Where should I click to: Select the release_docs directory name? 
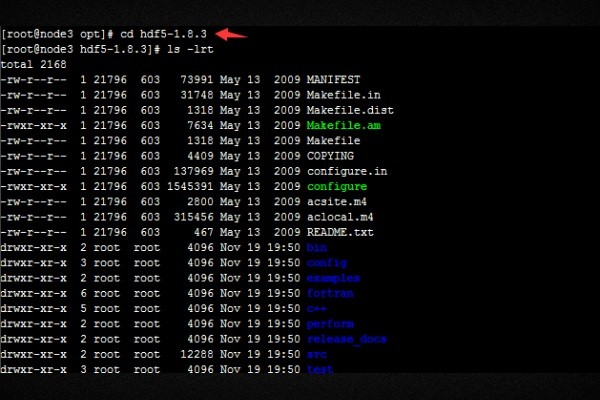(347, 339)
